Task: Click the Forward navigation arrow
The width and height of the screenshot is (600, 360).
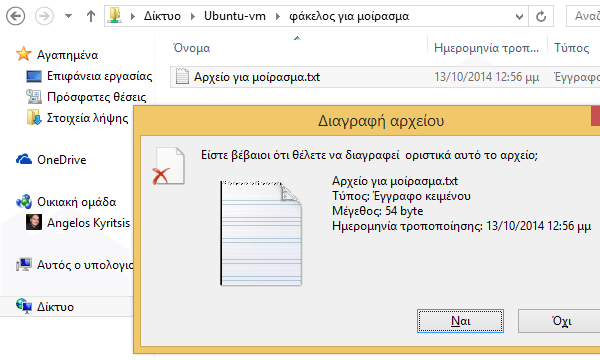Action: point(44,16)
